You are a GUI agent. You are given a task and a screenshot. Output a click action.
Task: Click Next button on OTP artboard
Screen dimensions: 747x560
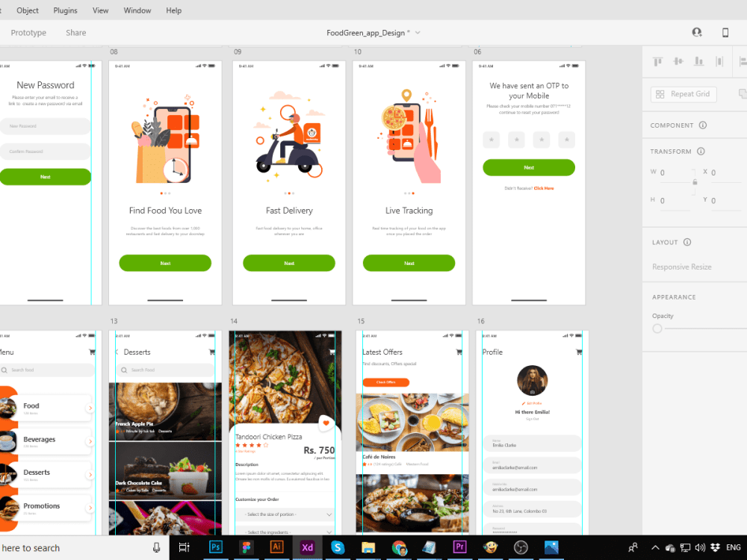pyautogui.click(x=529, y=167)
